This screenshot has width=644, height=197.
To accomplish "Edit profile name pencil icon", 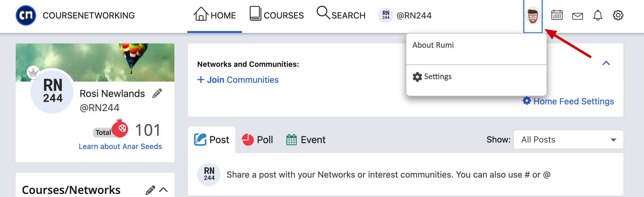I will 157,93.
